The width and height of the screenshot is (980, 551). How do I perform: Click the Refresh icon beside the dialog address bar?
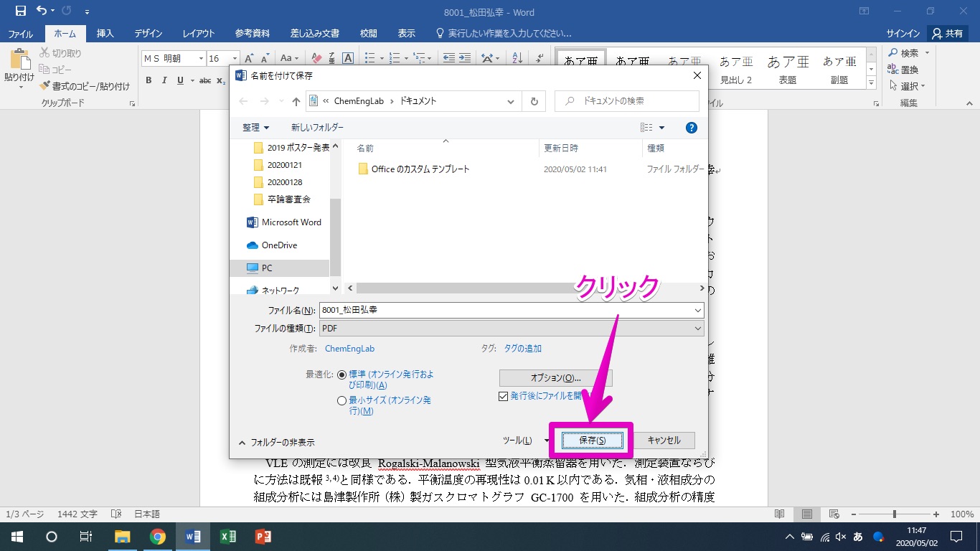pyautogui.click(x=534, y=102)
